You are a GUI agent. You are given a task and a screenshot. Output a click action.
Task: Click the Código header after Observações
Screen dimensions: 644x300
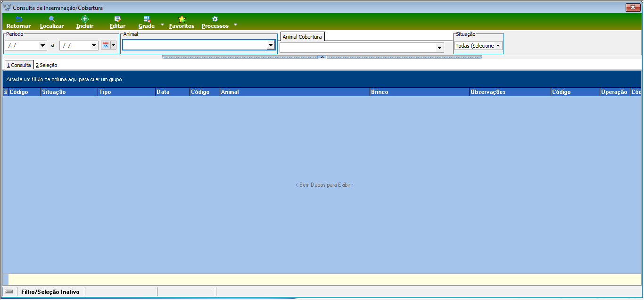click(x=575, y=92)
